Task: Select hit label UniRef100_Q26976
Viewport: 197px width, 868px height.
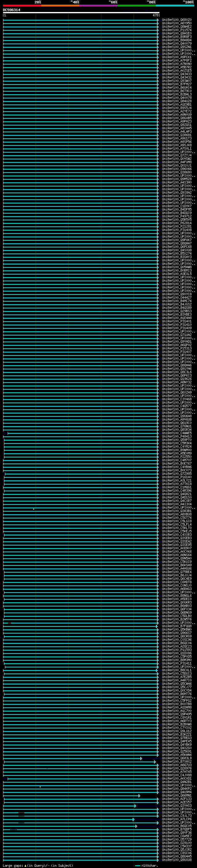Action: point(176,768)
